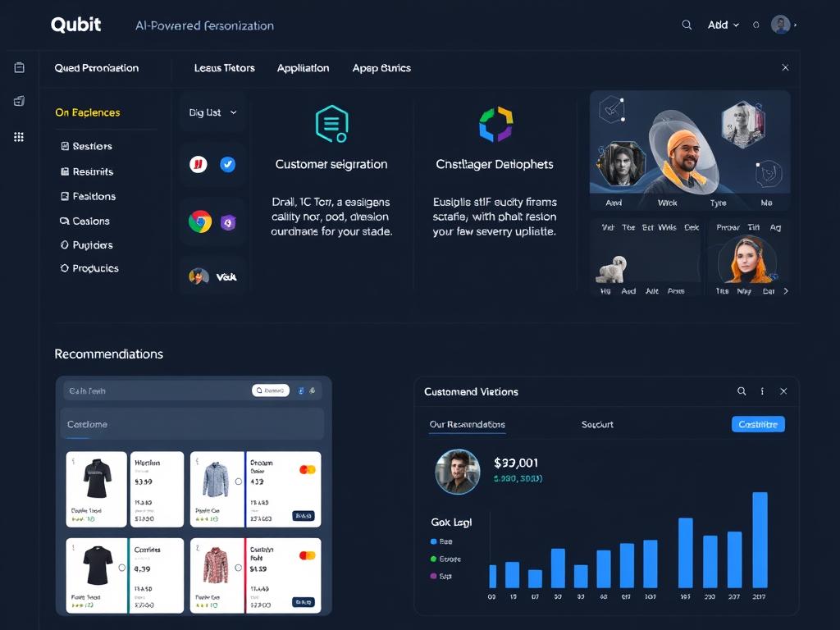Click the next chevron after Eqr
Viewport: 840px width, 630px height.
pos(785,291)
